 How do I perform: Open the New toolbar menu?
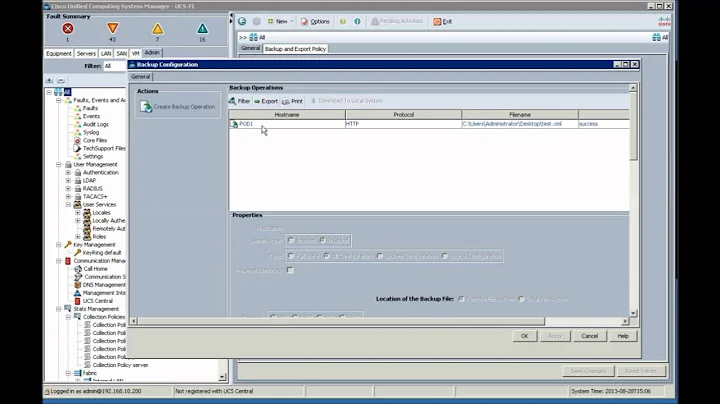pos(280,21)
